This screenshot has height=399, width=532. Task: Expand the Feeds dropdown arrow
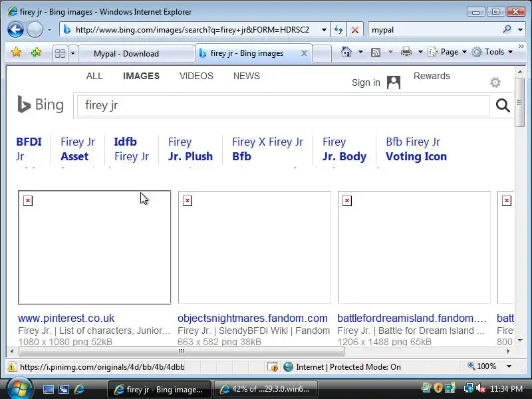click(x=390, y=52)
